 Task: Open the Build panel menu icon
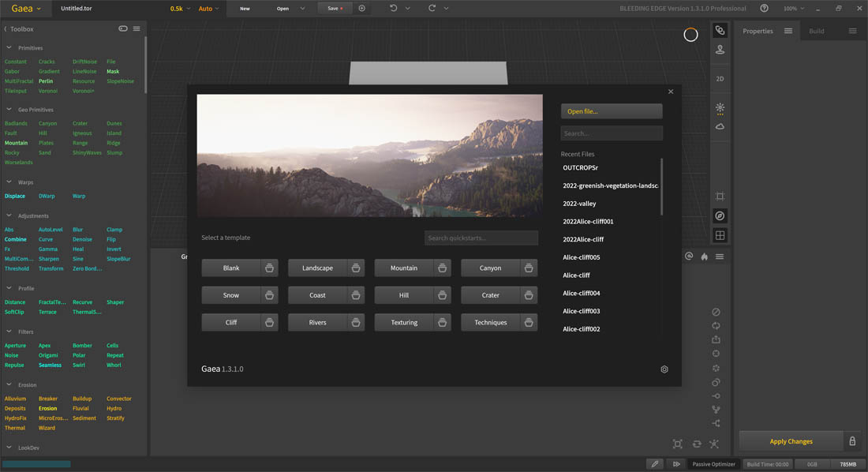(852, 31)
